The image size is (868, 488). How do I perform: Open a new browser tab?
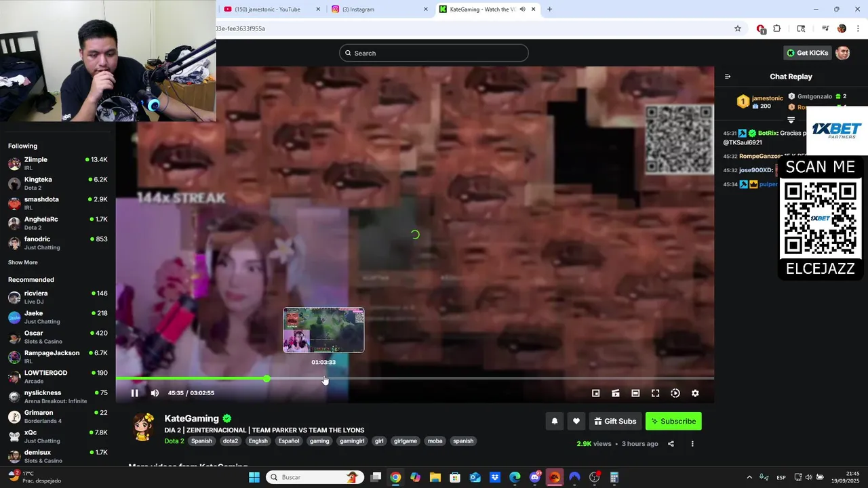coord(549,9)
